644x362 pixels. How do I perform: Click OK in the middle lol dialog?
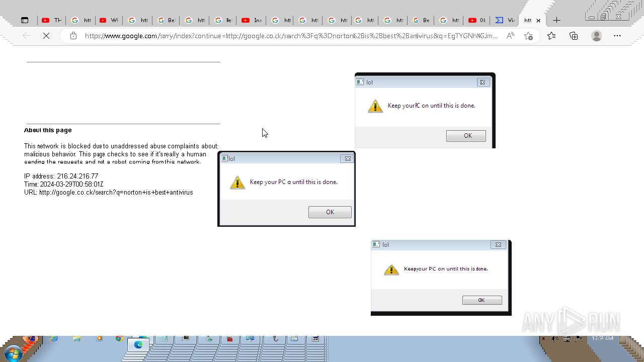(x=330, y=212)
